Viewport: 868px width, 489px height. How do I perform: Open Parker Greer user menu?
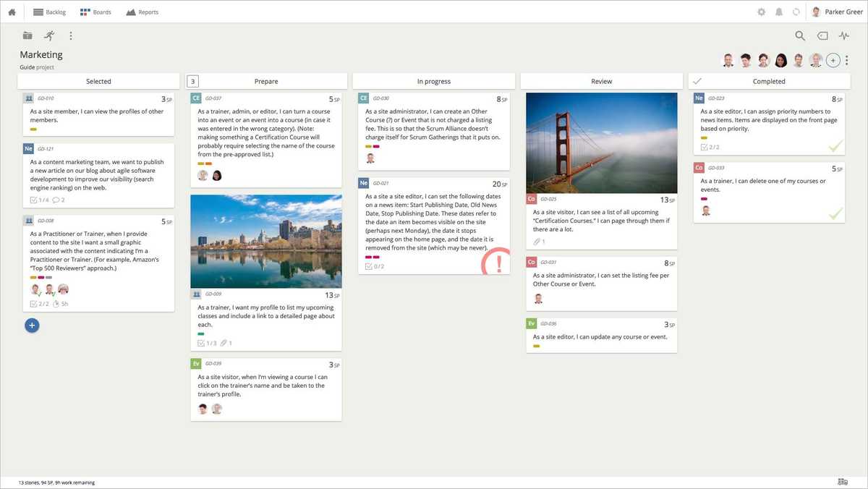coord(837,12)
